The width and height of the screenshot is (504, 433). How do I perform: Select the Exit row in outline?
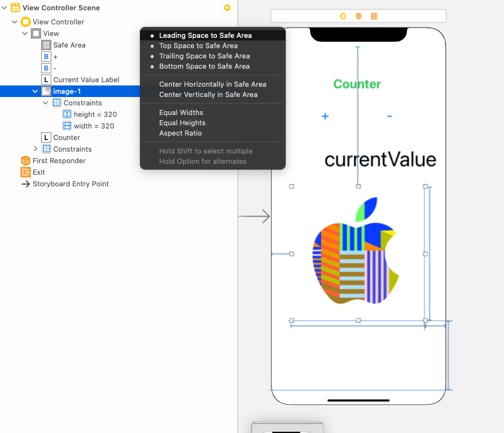click(x=39, y=172)
